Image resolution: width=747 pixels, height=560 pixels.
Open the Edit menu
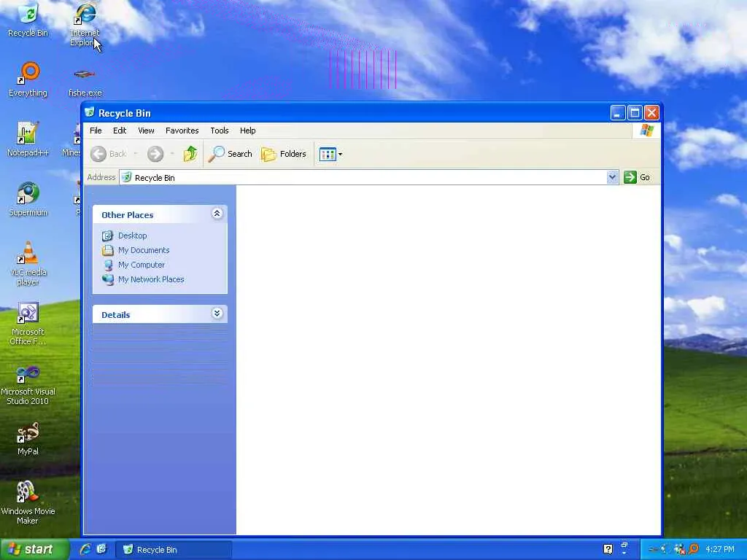120,131
